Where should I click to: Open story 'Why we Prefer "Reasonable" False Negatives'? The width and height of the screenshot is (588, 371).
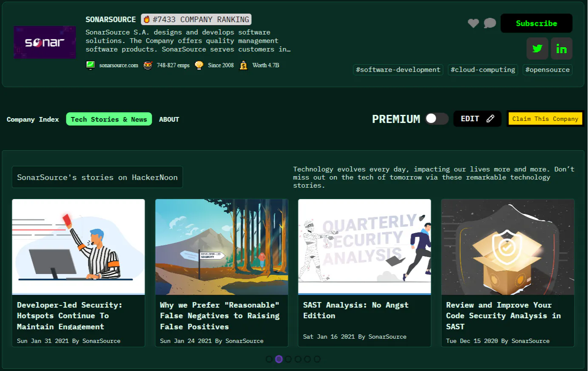[220, 316]
